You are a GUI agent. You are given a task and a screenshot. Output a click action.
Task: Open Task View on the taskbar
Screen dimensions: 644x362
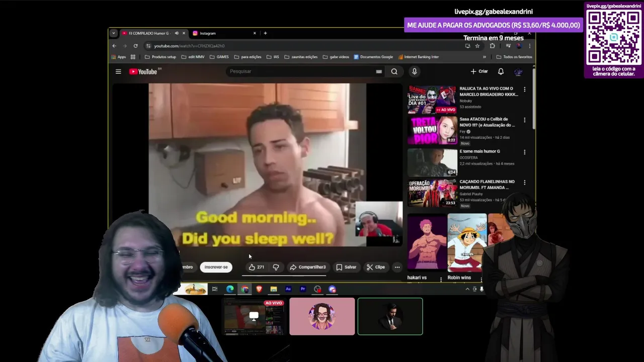click(x=215, y=289)
